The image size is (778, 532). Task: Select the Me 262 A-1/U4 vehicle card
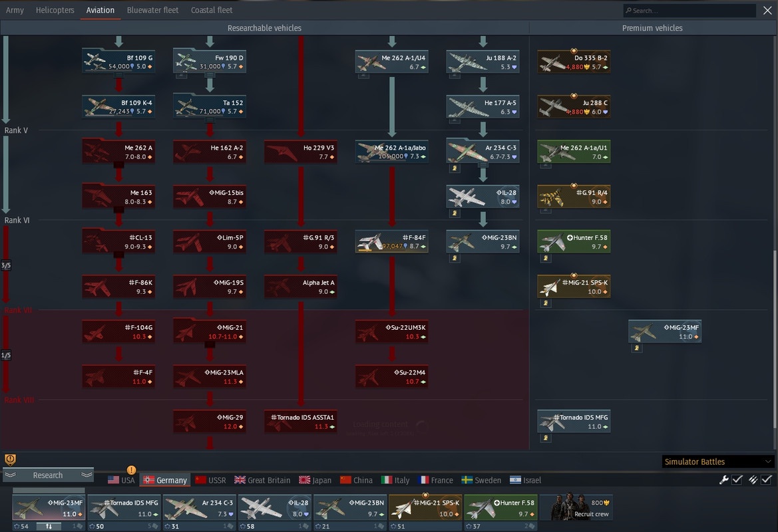pos(392,61)
